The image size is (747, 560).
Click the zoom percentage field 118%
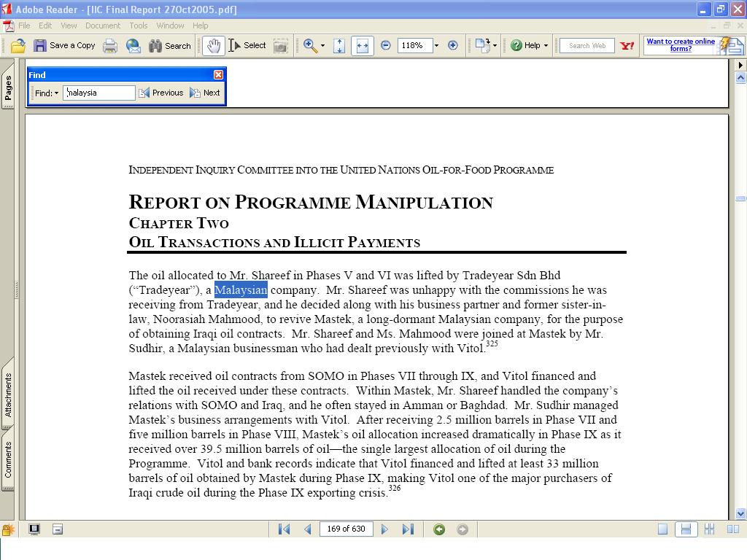[x=414, y=46]
